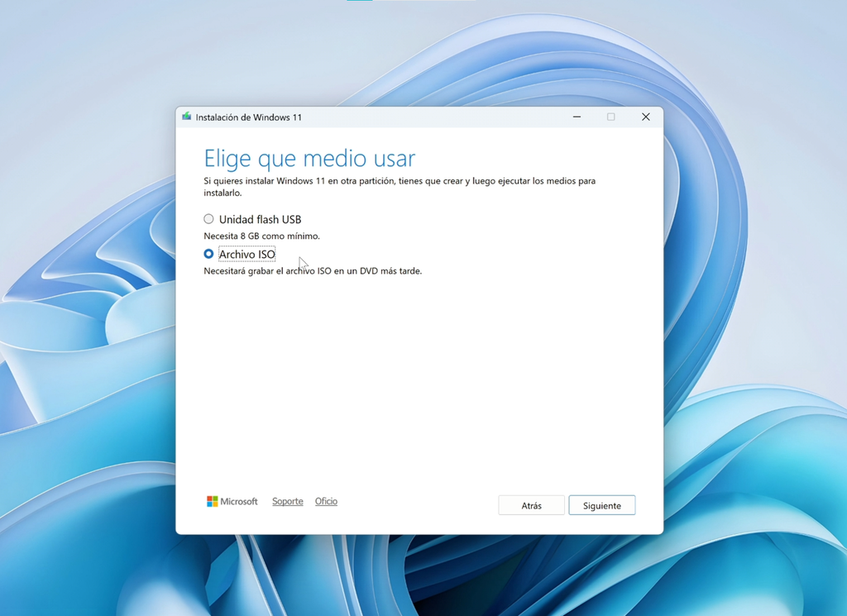Open the Oficio link
This screenshot has height=616, width=847.
pos(326,502)
